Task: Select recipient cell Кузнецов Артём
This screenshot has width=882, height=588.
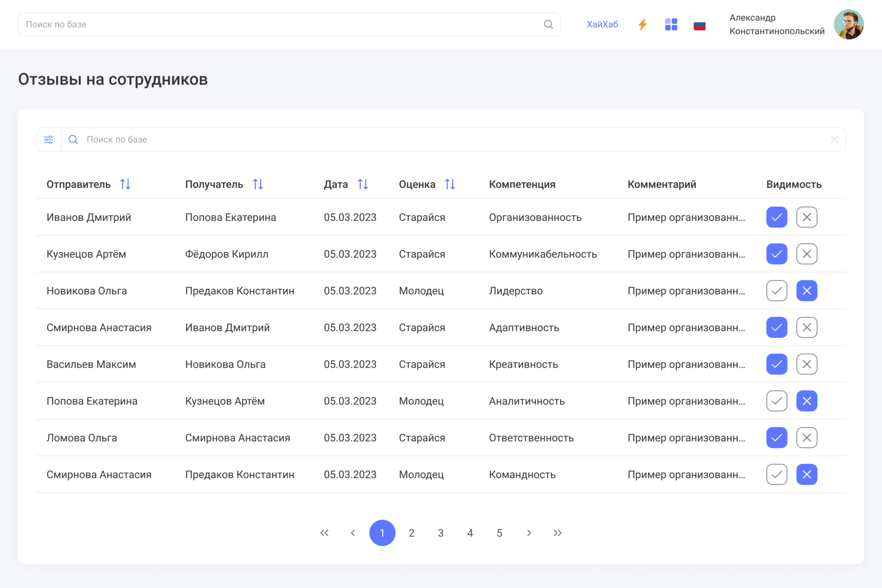Action: (225, 401)
